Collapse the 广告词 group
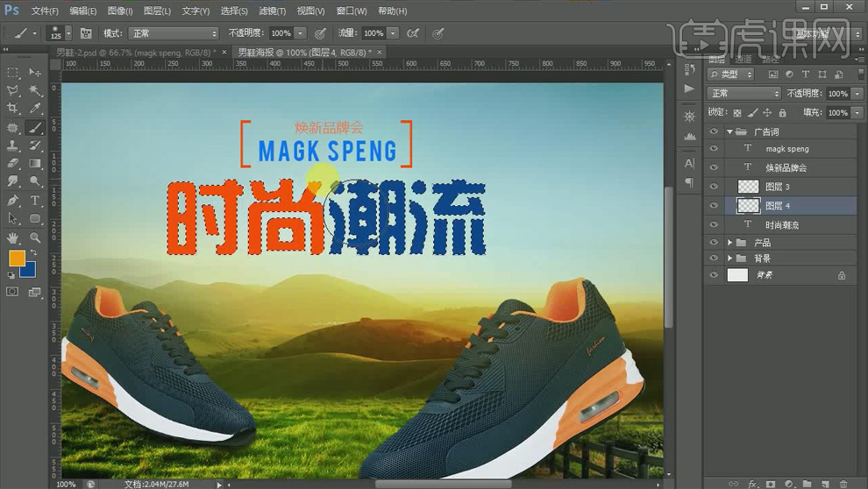The image size is (868, 489). coord(729,131)
